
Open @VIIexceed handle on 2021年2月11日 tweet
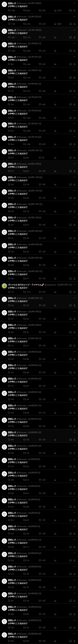21,124
